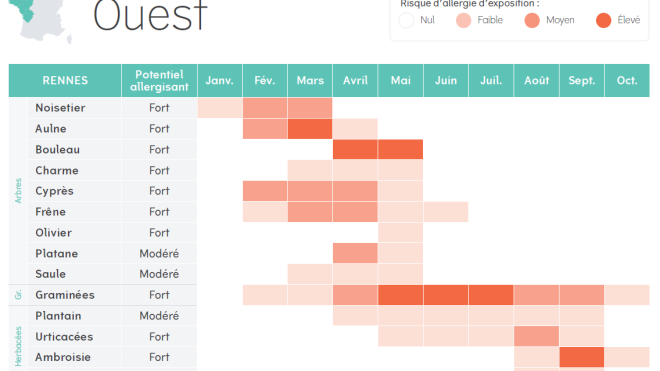Click the Ambroisie row label

[63, 357]
